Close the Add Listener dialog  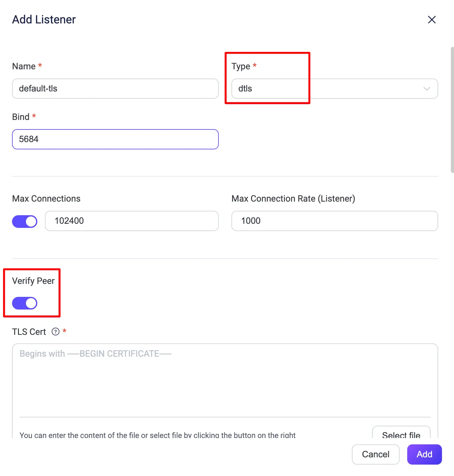pyautogui.click(x=432, y=20)
